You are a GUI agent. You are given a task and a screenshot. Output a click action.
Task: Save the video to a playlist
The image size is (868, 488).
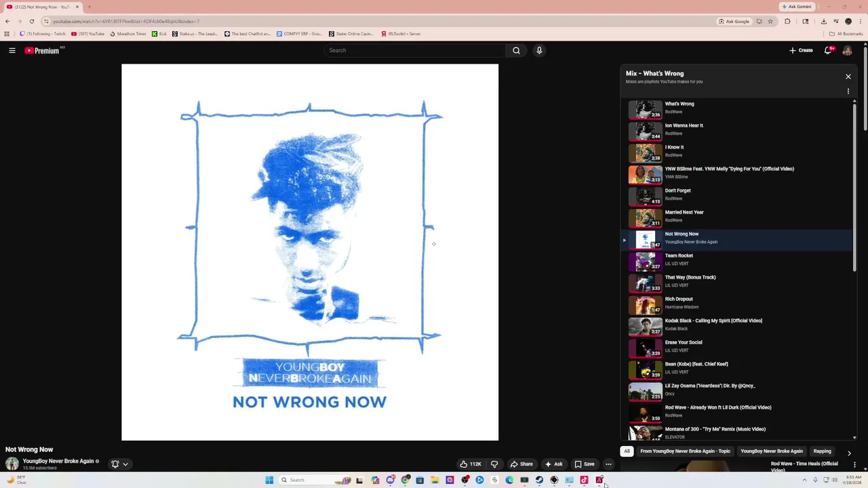[585, 464]
